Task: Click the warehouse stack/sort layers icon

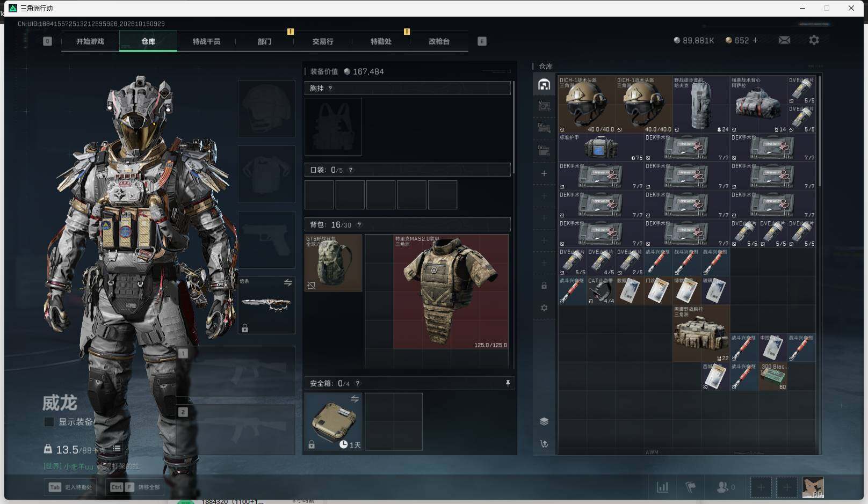Action: click(x=544, y=421)
